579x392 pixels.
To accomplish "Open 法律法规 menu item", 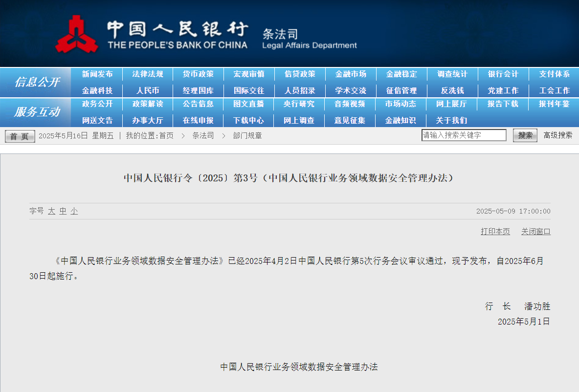I will point(148,74).
